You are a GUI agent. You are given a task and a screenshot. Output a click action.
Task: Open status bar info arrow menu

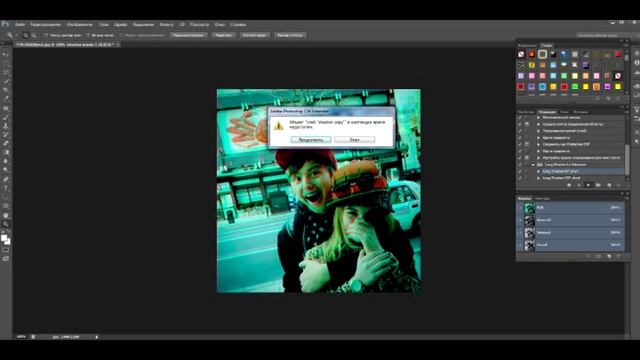(x=97, y=337)
